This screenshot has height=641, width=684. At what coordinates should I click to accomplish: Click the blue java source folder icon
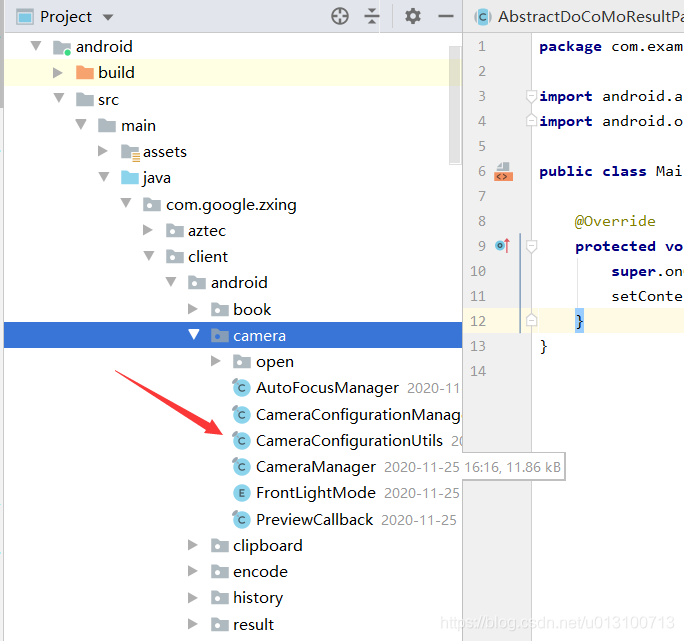(130, 178)
